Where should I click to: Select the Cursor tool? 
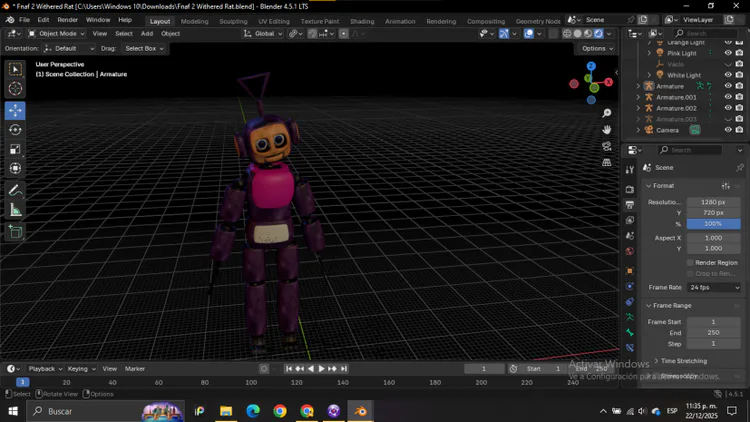point(15,89)
